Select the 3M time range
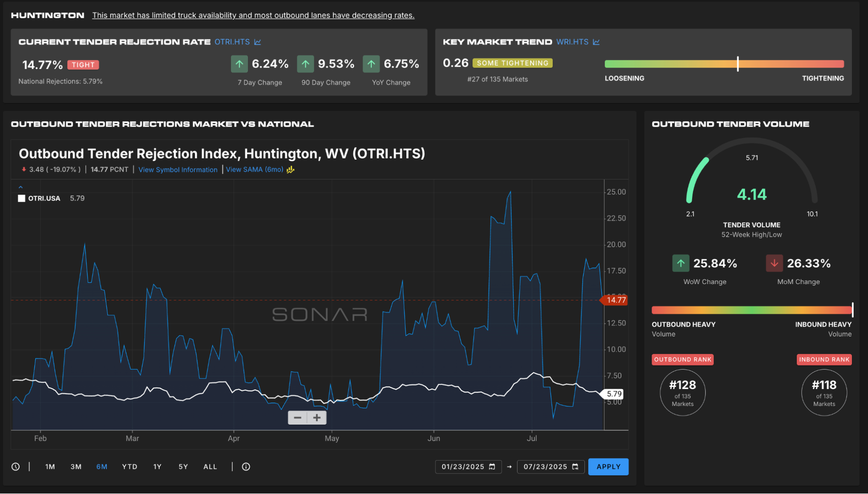868x494 pixels. (76, 466)
